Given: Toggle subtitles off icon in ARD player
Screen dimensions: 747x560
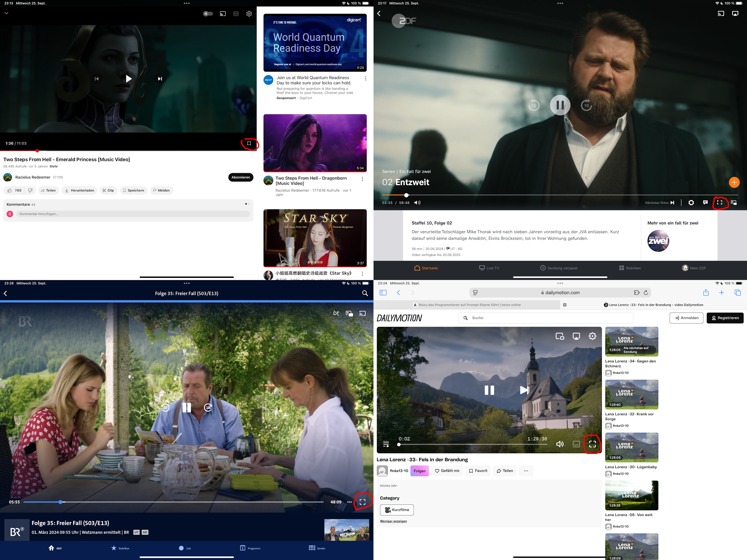Looking at the screenshot, I should click(x=336, y=313).
